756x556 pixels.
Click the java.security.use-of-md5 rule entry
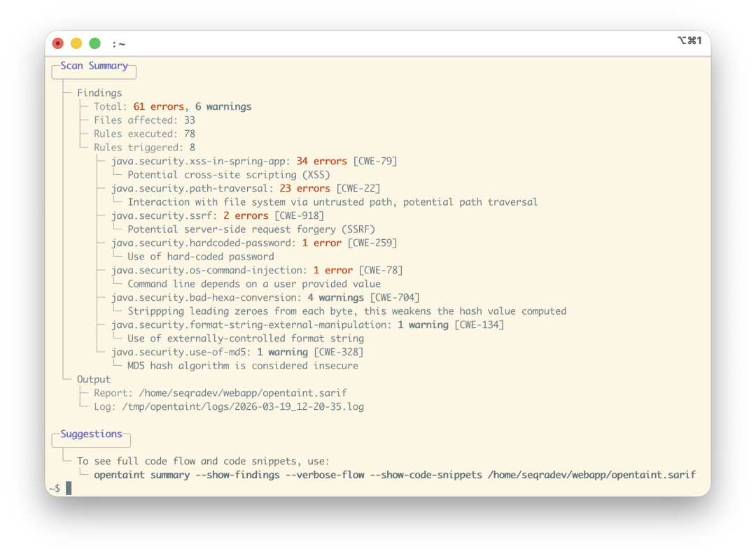click(x=237, y=352)
